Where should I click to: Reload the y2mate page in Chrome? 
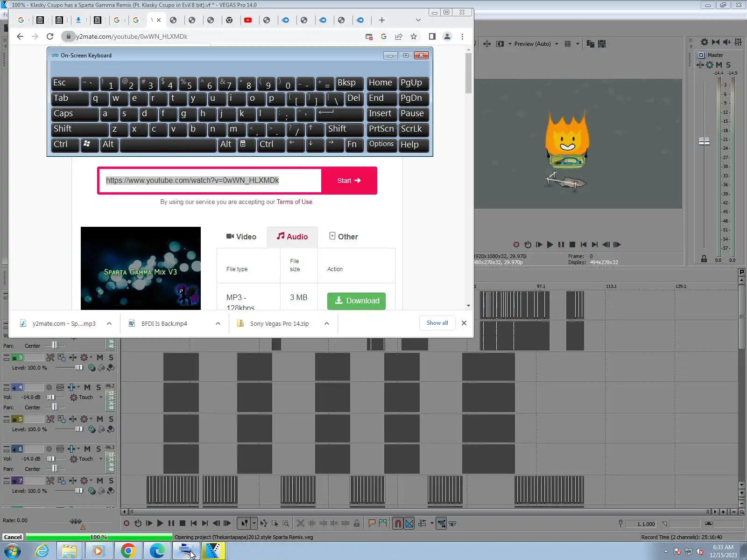point(50,36)
